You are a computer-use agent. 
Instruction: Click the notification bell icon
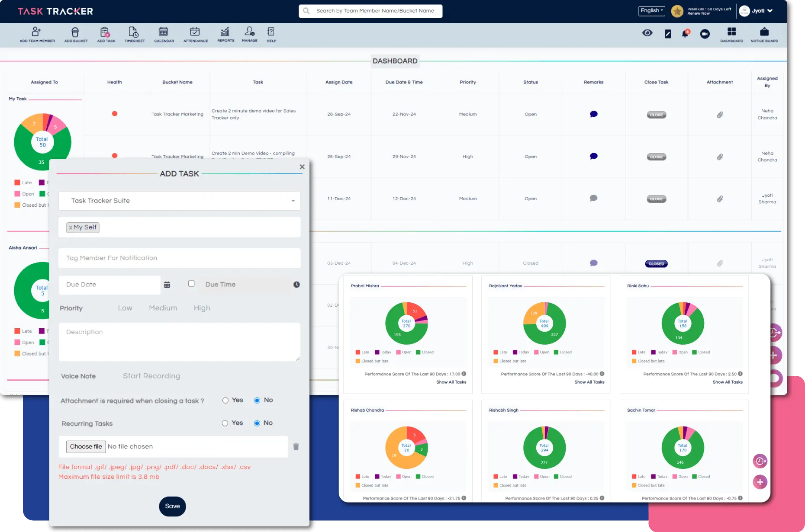[x=685, y=34]
